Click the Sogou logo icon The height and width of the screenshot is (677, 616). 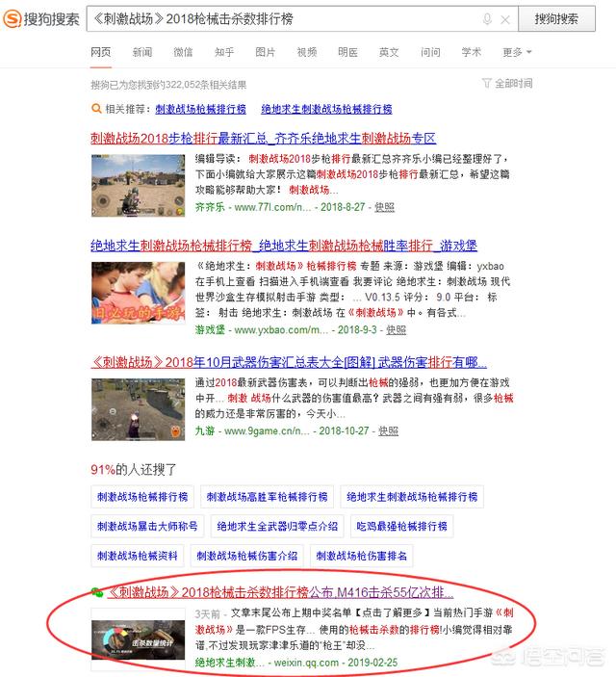click(x=13, y=19)
